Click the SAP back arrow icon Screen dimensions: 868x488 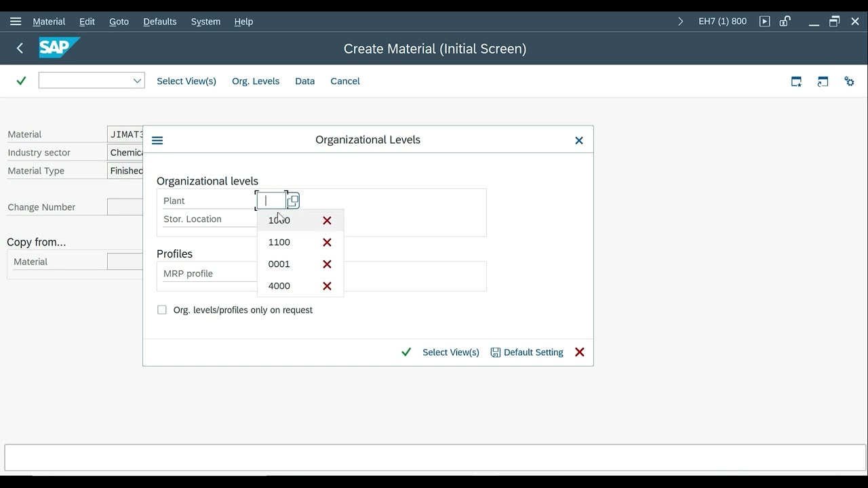(20, 48)
